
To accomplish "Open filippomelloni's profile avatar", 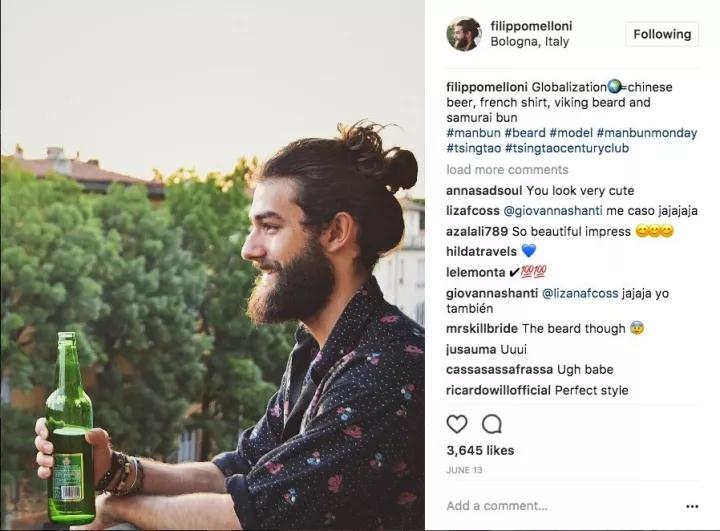I will [x=464, y=34].
